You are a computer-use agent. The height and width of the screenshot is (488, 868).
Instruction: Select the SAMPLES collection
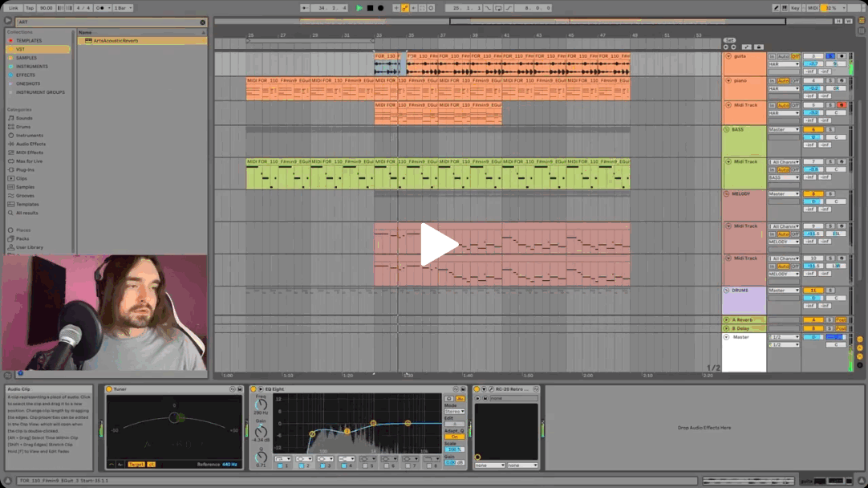point(26,58)
